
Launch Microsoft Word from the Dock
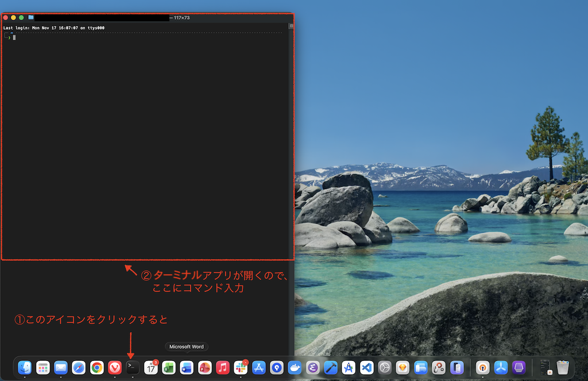(187, 367)
